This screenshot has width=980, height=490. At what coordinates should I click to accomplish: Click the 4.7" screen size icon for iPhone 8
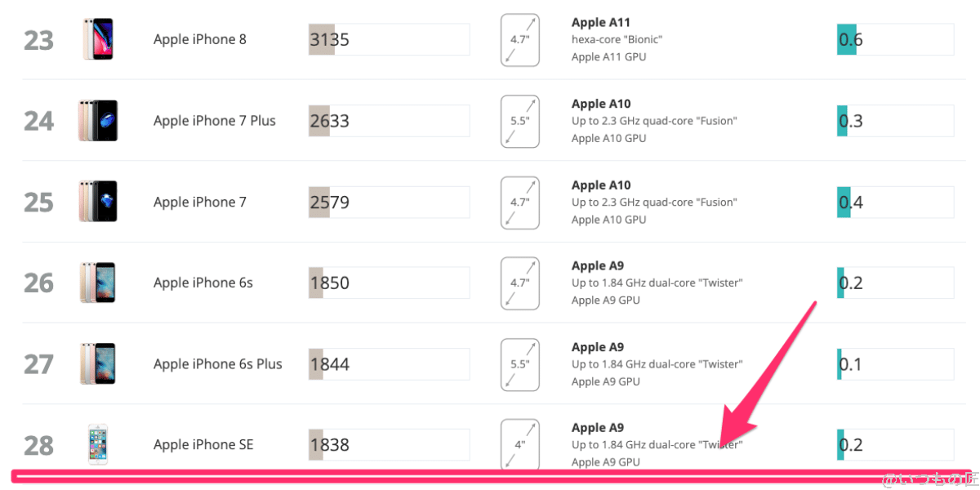(520, 39)
